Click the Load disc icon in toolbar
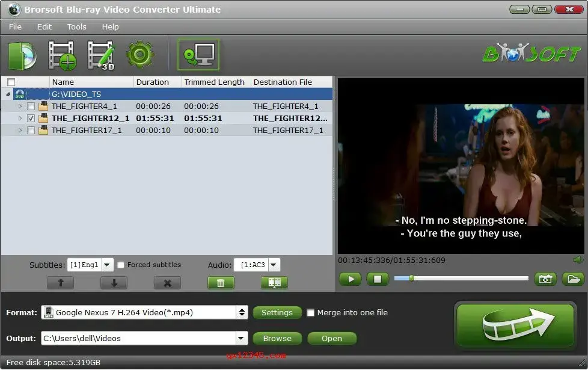The image size is (588, 370). [x=22, y=56]
